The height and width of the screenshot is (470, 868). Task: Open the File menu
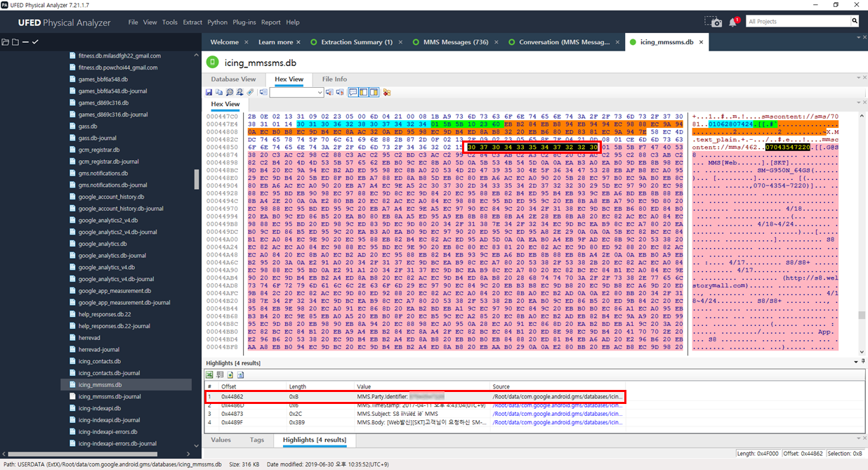(x=133, y=22)
